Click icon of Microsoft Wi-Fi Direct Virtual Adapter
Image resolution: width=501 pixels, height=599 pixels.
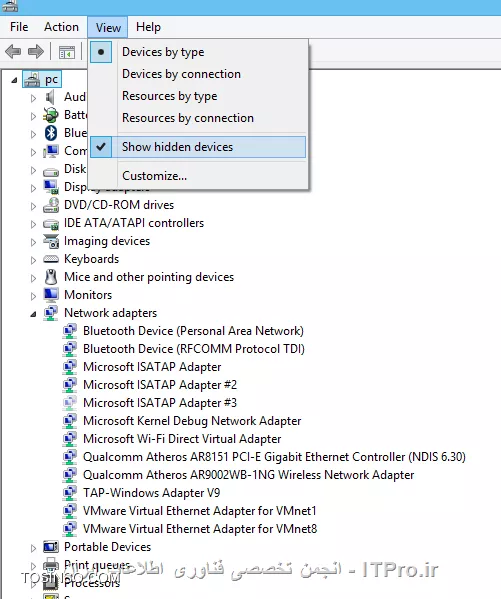click(70, 439)
